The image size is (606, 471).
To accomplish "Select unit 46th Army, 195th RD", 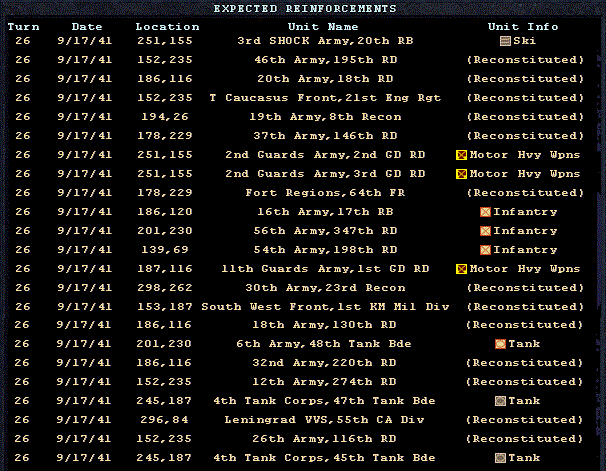I will click(326, 60).
